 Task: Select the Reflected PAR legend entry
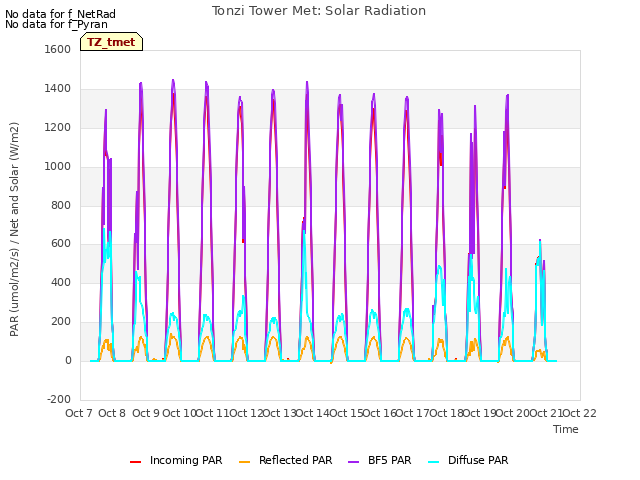click(286, 460)
